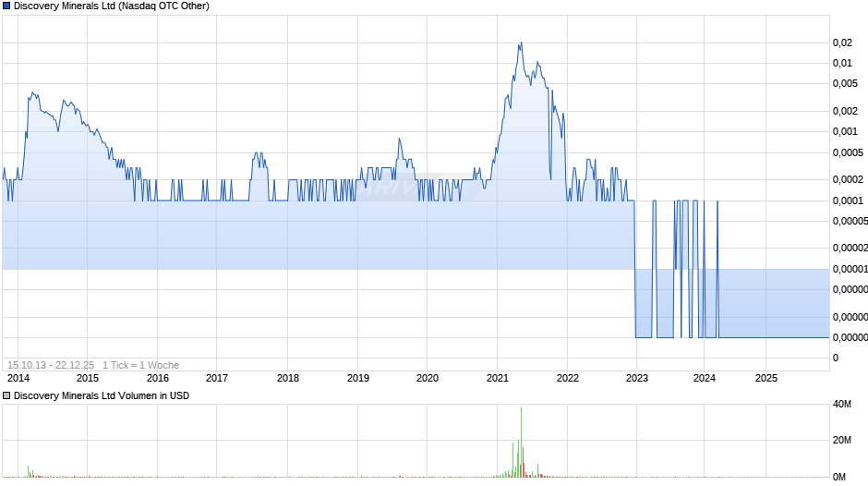Click the 2017 label on the time axis
The height and width of the screenshot is (486, 868).
(217, 378)
